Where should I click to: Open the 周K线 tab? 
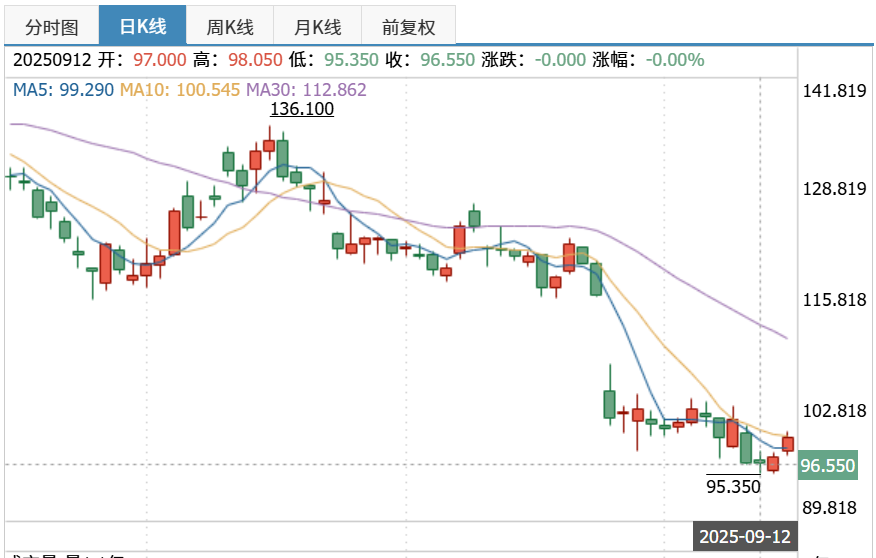coord(230,26)
